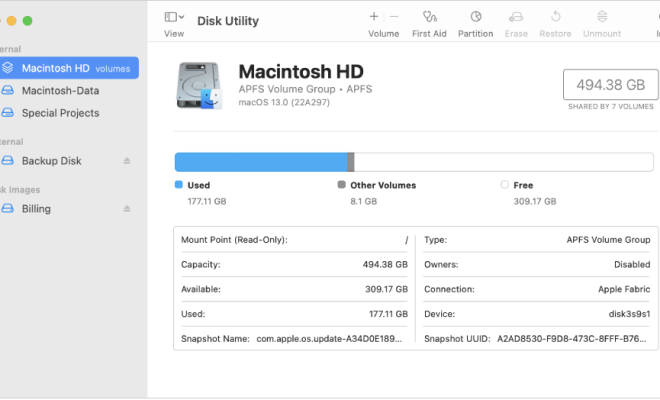Click the Macintosh-Data drive icon

point(8,90)
